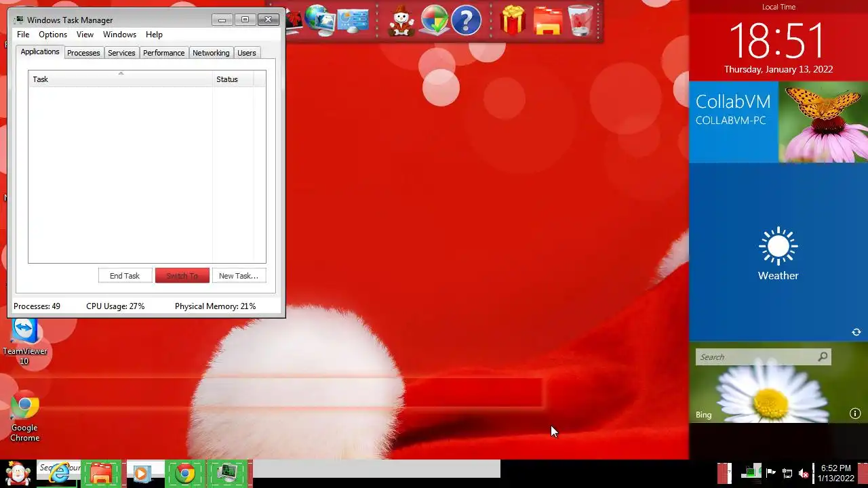Click the snowman icon in the top dock

[401, 20]
